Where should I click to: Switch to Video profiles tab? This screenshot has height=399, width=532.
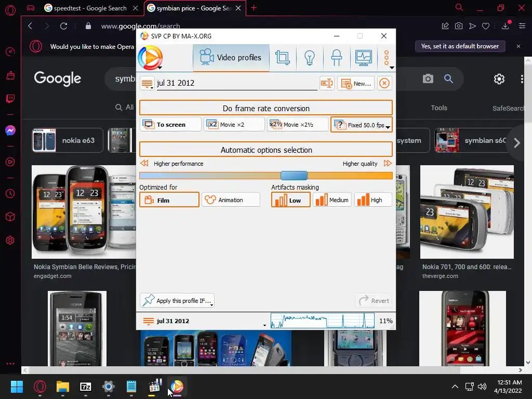[x=231, y=58]
